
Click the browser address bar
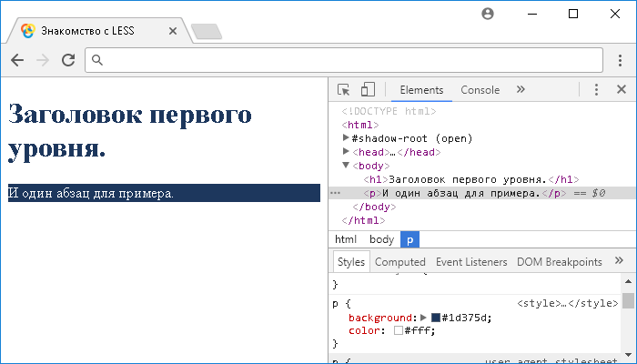point(346,60)
